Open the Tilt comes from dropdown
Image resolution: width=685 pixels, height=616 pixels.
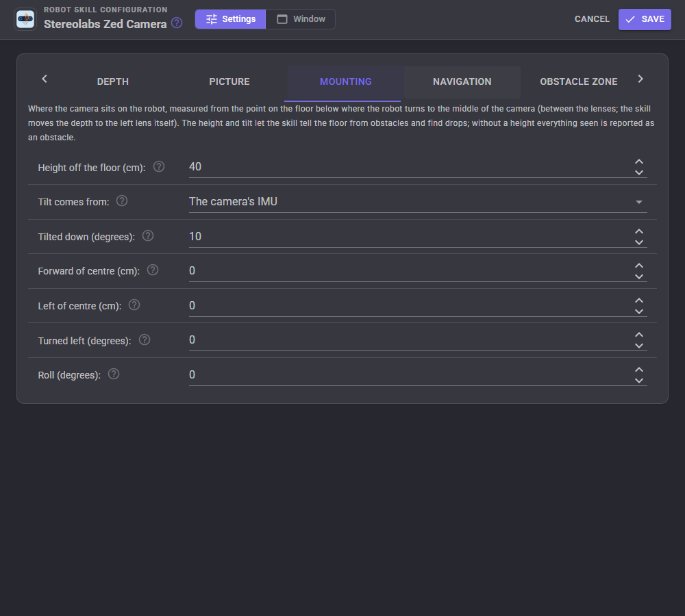(x=418, y=202)
